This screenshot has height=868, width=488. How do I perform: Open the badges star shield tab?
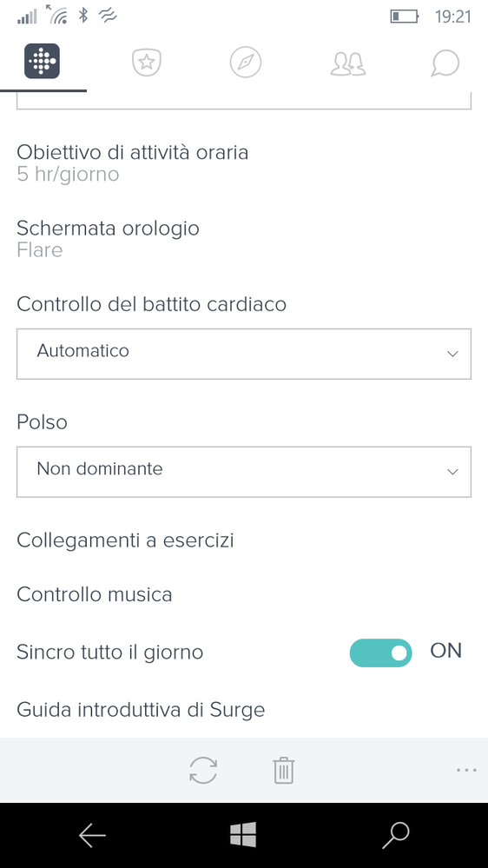(x=147, y=62)
